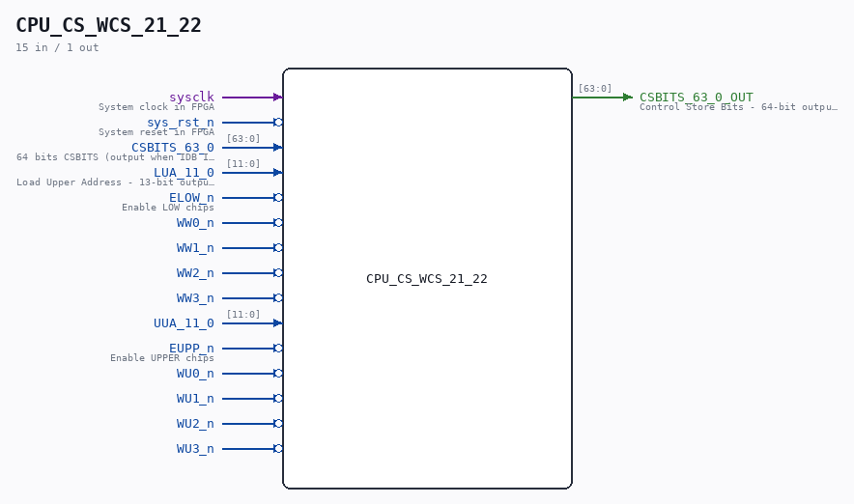Select the WU1_n port label
The height and width of the screenshot is (504, 854).
point(195,399)
